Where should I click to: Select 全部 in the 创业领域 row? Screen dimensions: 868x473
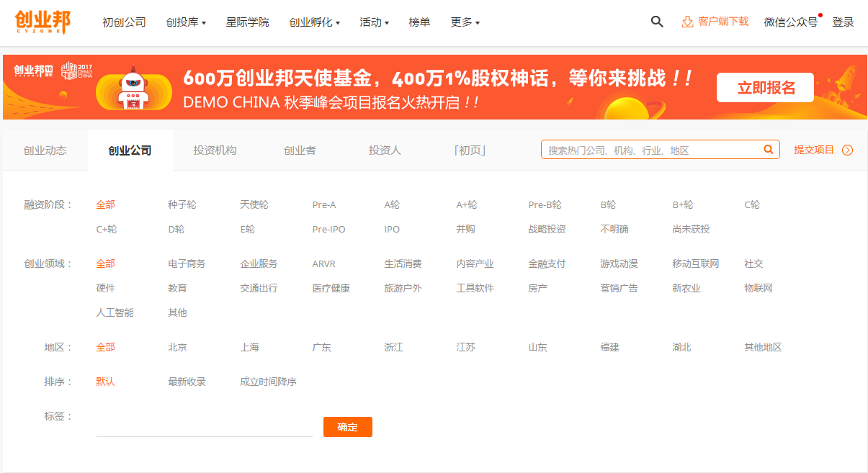point(105,263)
